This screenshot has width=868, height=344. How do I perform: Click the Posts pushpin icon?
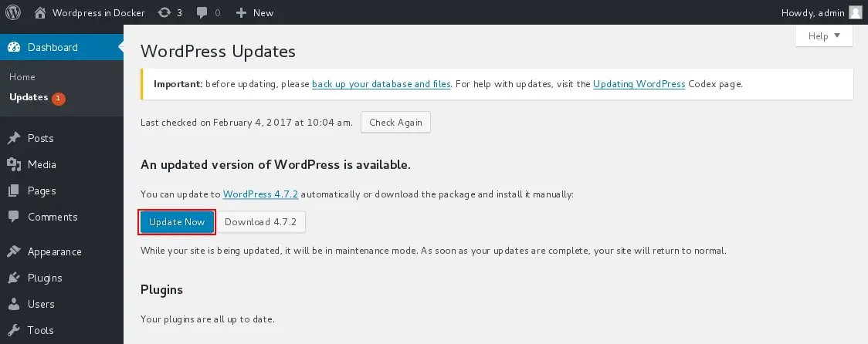(x=14, y=138)
